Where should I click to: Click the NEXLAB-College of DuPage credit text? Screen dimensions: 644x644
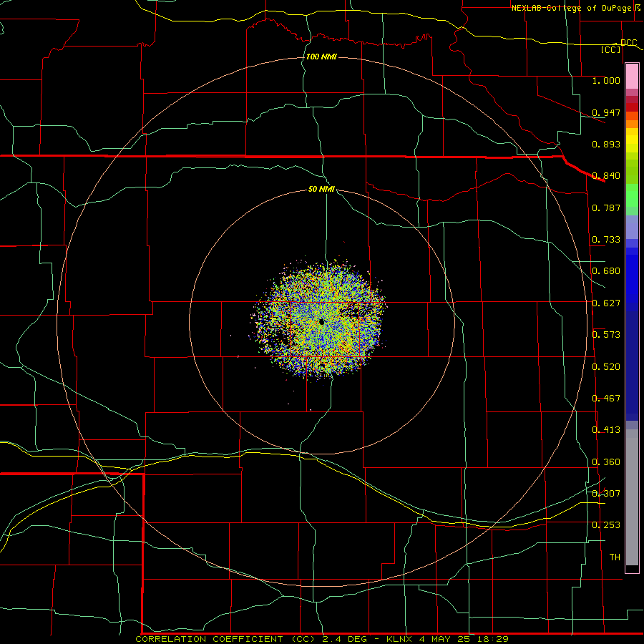(572, 8)
